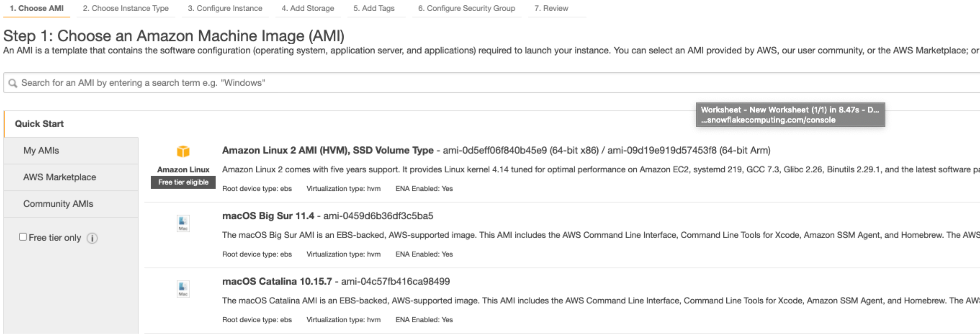This screenshot has height=336, width=980.
Task: Select the Quick Start sidebar tab
Action: (71, 124)
